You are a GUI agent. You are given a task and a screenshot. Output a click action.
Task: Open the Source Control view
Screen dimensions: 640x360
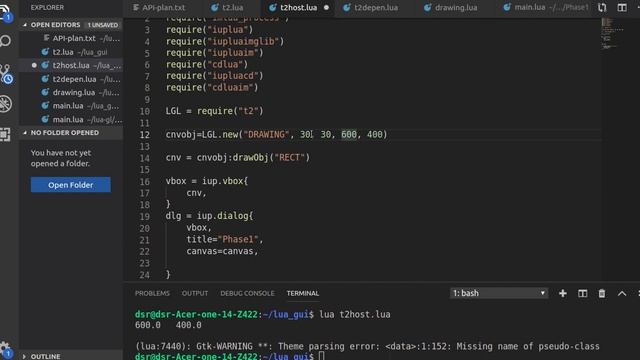click(6, 73)
